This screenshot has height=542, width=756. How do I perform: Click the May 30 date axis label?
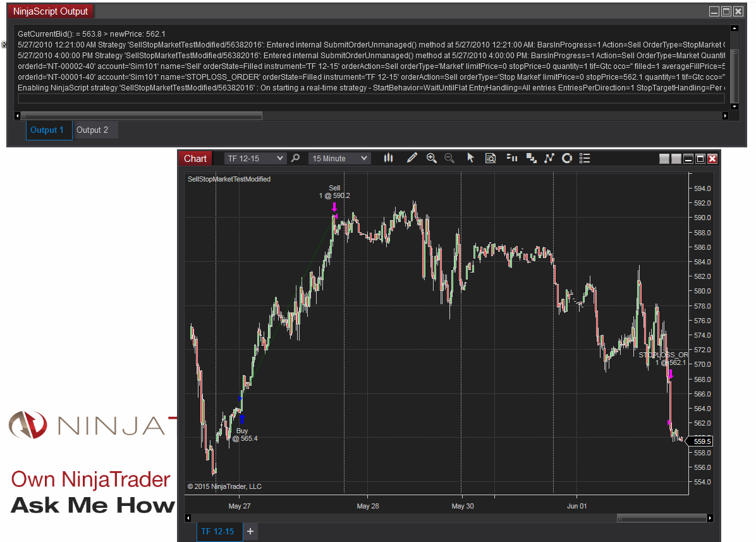462,506
